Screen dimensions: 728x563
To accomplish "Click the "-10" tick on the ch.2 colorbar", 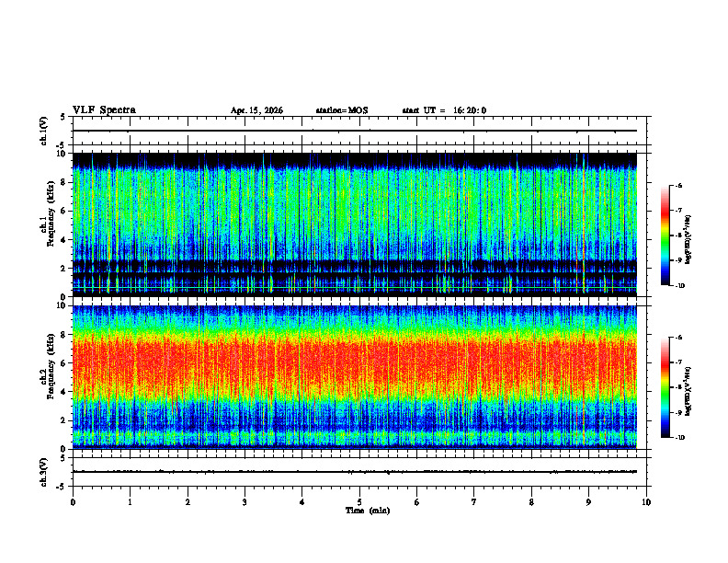I will [x=680, y=438].
